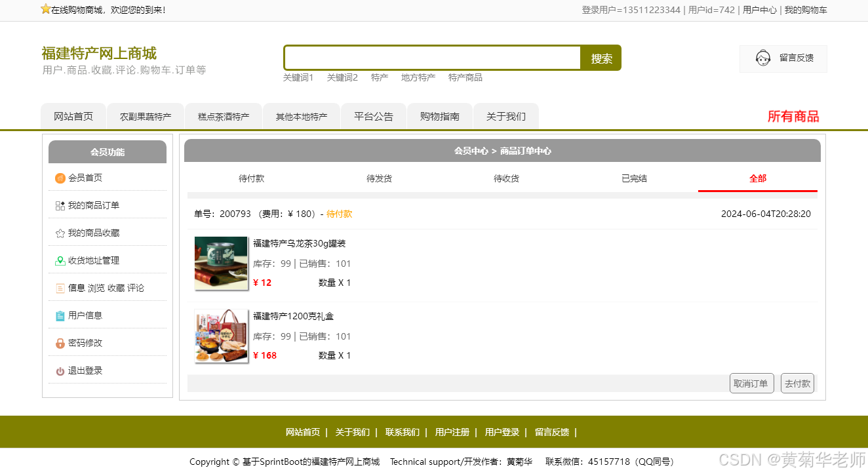Open 农副果蔬特产 category
This screenshot has width=868, height=474.
coord(146,117)
